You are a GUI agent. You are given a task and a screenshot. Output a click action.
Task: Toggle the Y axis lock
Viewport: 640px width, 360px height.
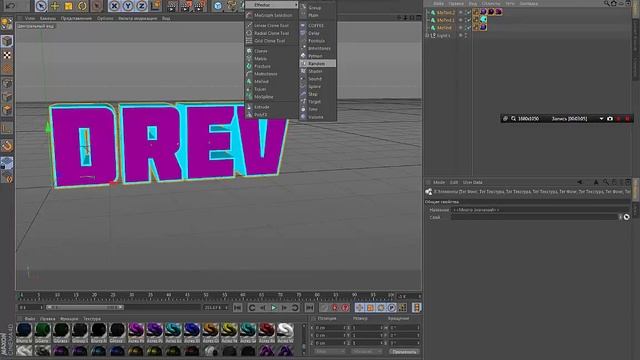click(128, 6)
